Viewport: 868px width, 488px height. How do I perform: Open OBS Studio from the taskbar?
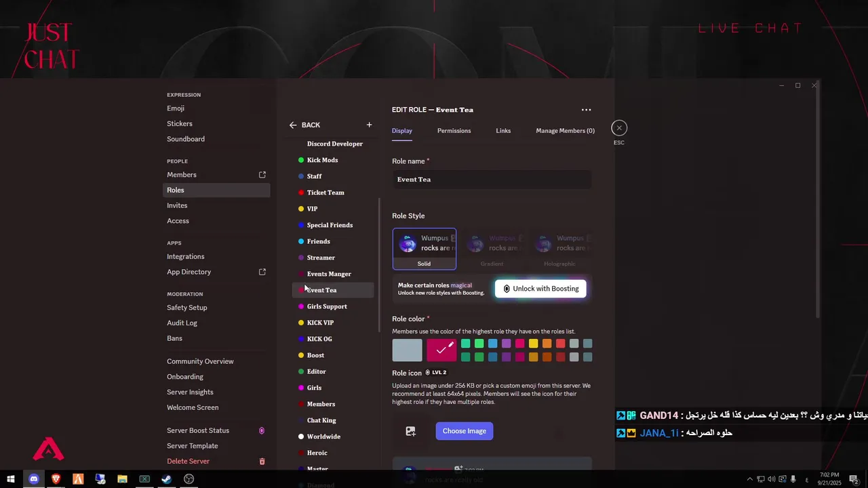point(189,479)
